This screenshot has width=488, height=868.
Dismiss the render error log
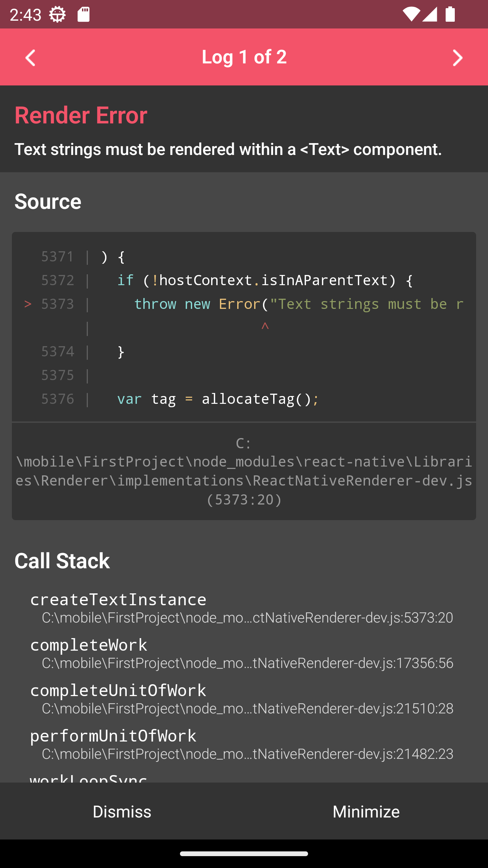click(122, 811)
